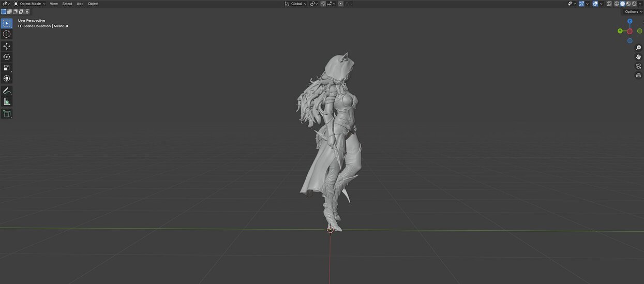Select the Transform tool
The image size is (644, 284).
[x=6, y=79]
